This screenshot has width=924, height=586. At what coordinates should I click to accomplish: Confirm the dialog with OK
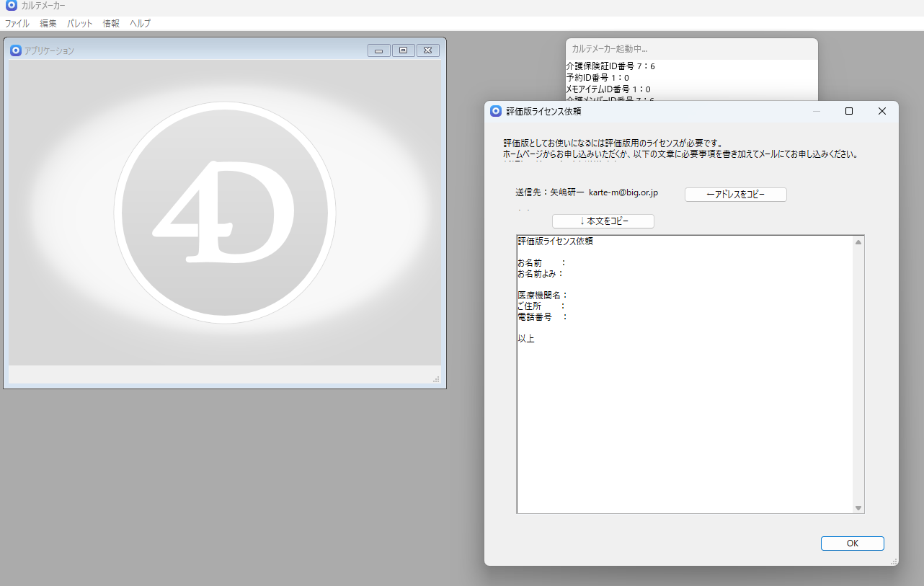point(852,543)
